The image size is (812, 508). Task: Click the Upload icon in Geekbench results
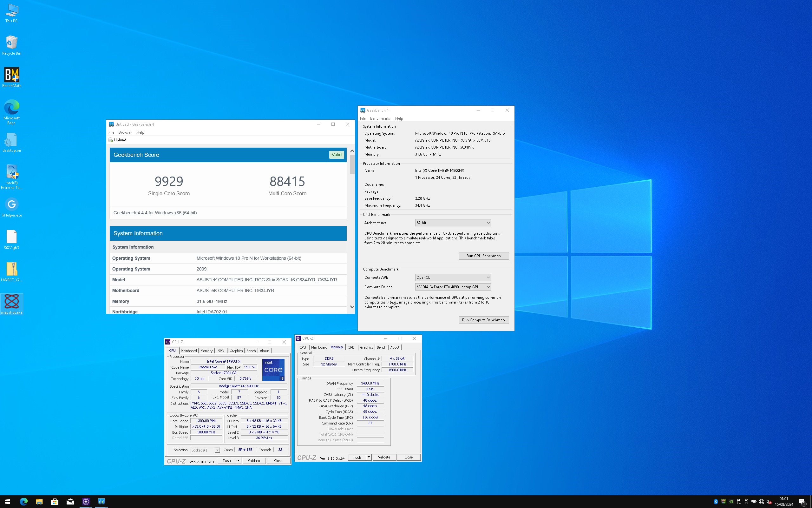pos(111,140)
